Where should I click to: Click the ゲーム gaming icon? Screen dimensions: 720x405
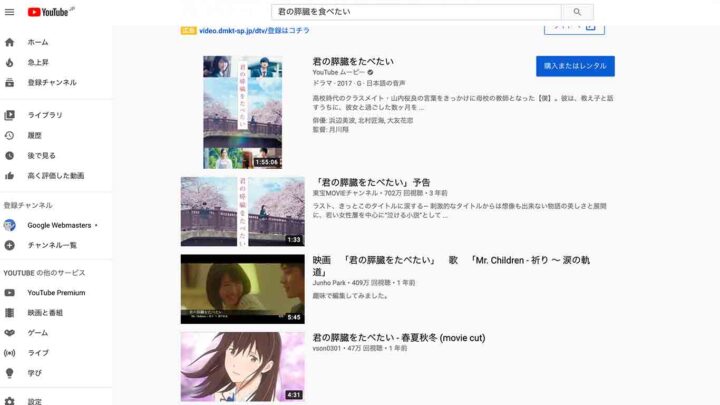pyautogui.click(x=10, y=333)
